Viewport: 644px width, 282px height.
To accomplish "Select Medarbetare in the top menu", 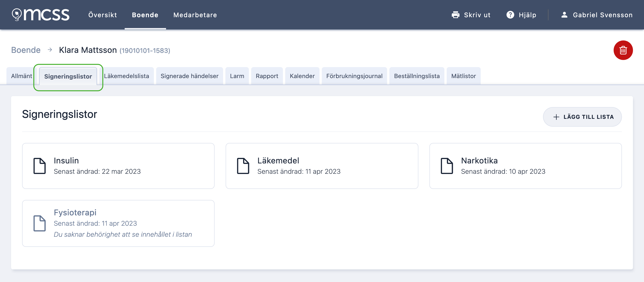I will (195, 15).
